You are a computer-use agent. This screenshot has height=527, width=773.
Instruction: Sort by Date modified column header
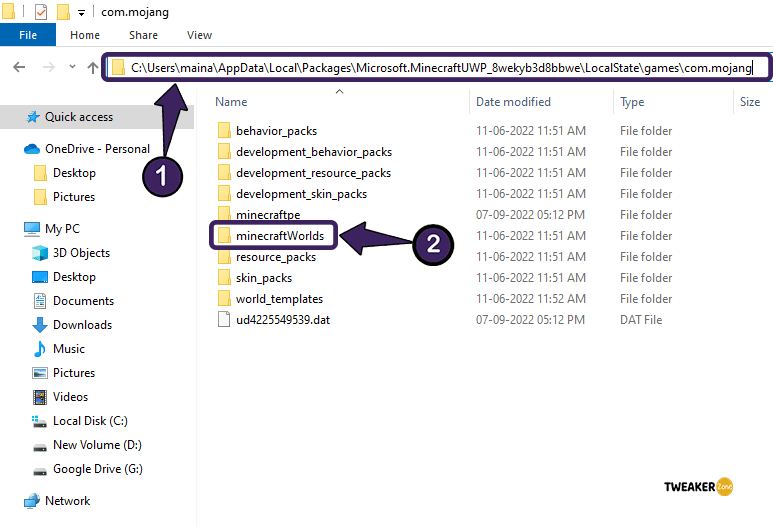[513, 102]
